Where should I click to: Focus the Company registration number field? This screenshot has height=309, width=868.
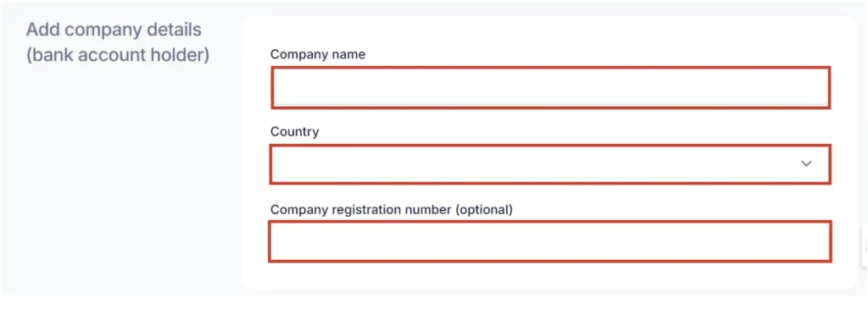click(x=550, y=241)
